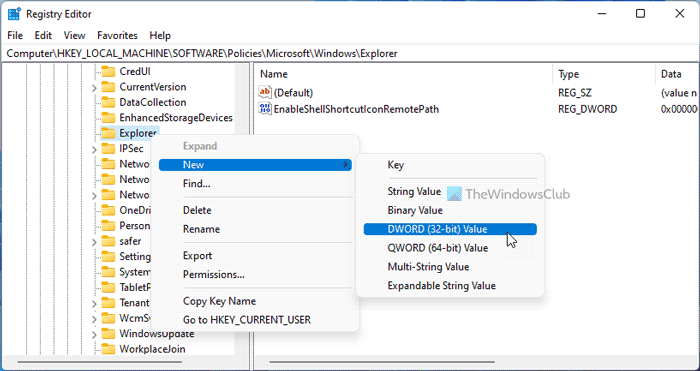Viewport: 700px width, 371px height.
Task: Click the IPSec folder icon
Action: 108,149
